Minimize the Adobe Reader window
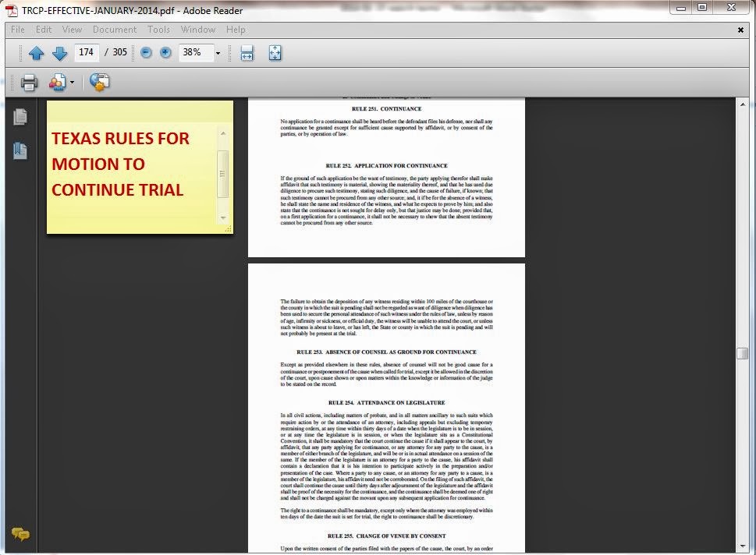The height and width of the screenshot is (555, 756). (681, 8)
